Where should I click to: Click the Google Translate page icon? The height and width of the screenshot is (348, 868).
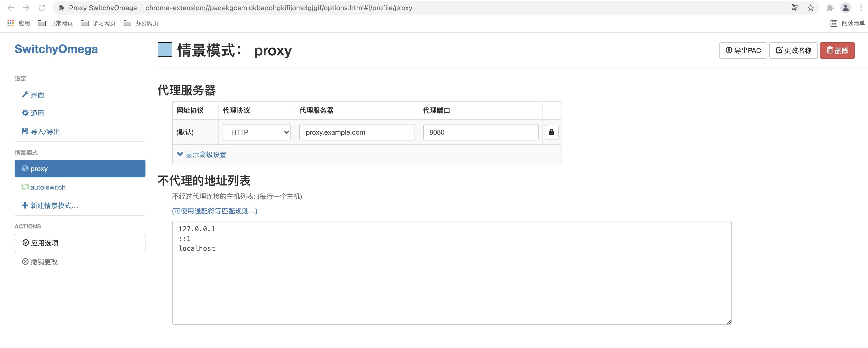(x=795, y=8)
